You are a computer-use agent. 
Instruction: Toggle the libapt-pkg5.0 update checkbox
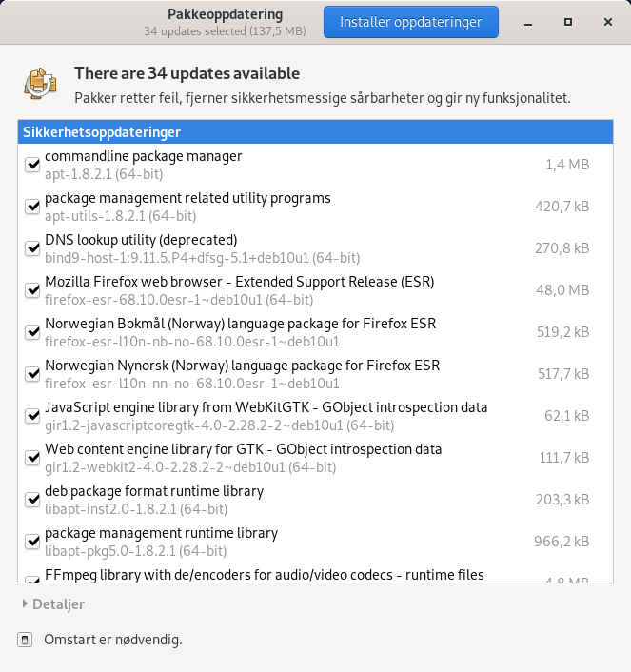31,542
